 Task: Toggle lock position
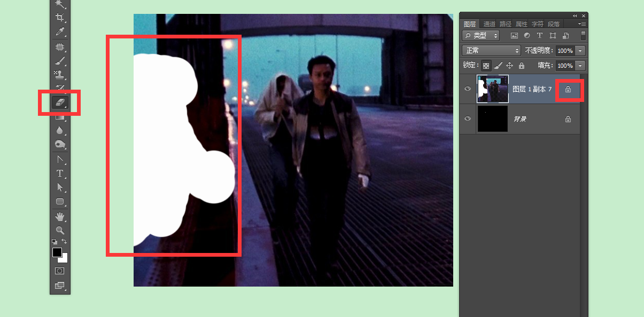point(509,66)
